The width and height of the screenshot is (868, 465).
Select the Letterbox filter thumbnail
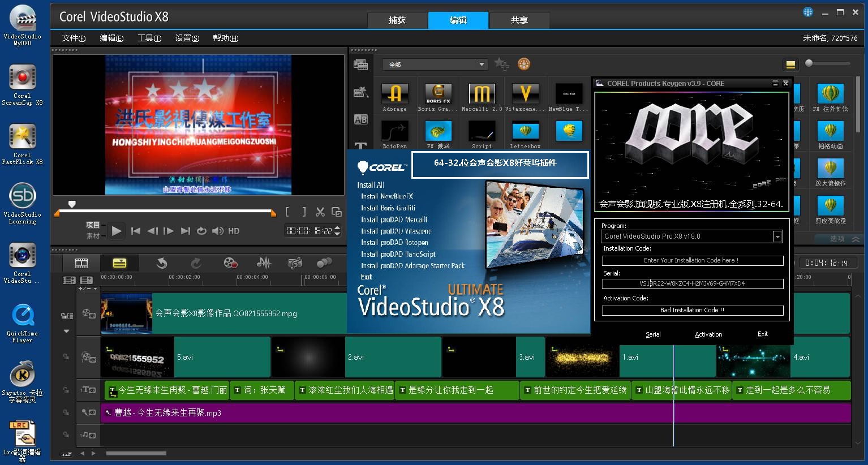[x=525, y=131]
